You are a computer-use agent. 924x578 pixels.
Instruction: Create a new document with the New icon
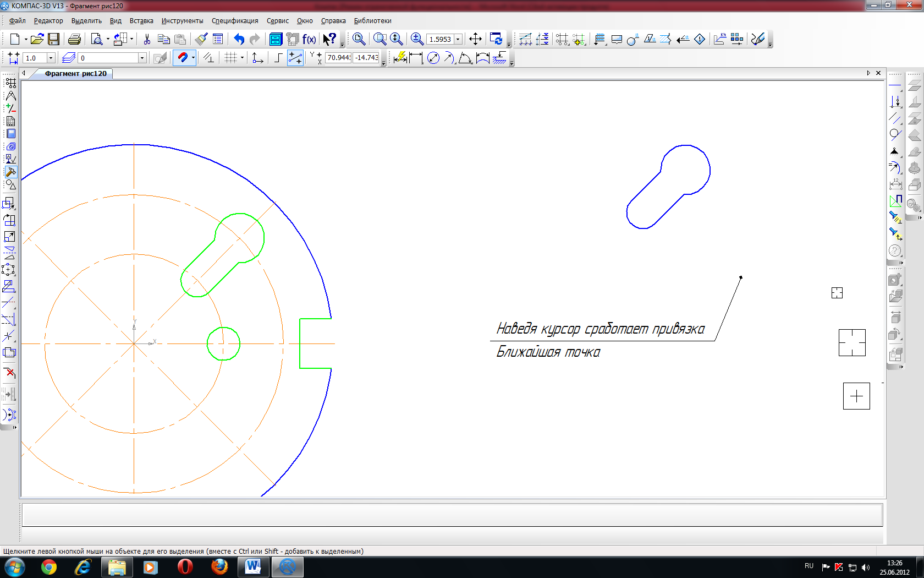[x=15, y=39]
